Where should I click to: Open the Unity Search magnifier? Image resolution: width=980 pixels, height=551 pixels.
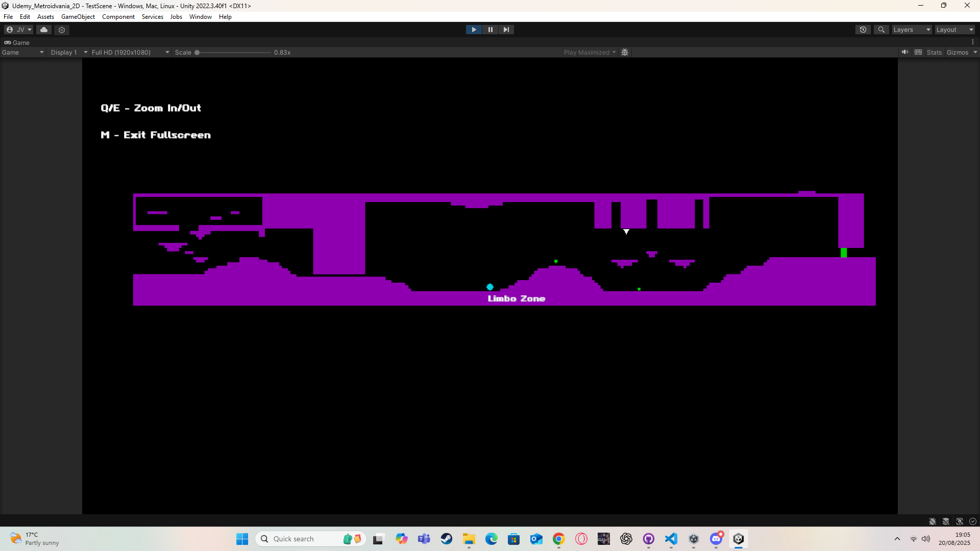tap(881, 30)
